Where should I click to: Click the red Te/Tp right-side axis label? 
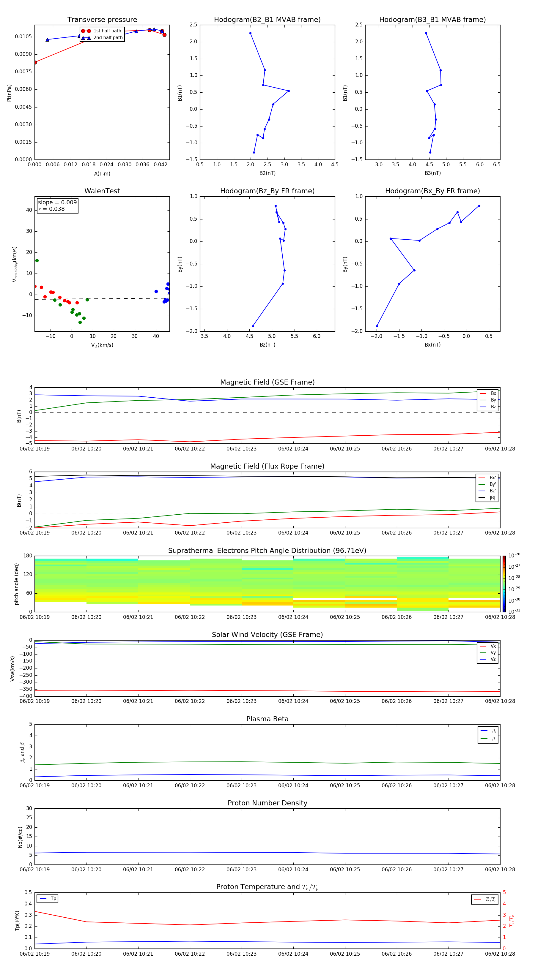pyautogui.click(x=512, y=921)
